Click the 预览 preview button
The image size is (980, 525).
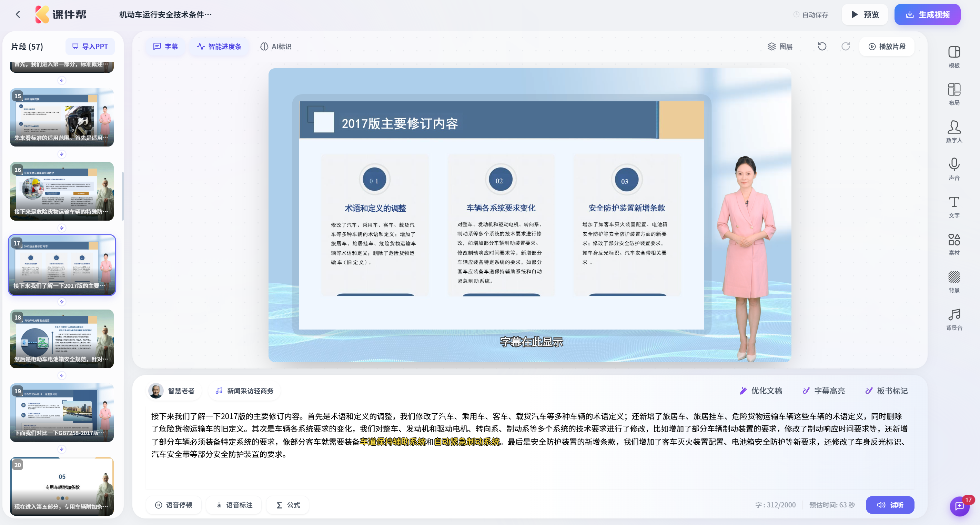coord(864,14)
